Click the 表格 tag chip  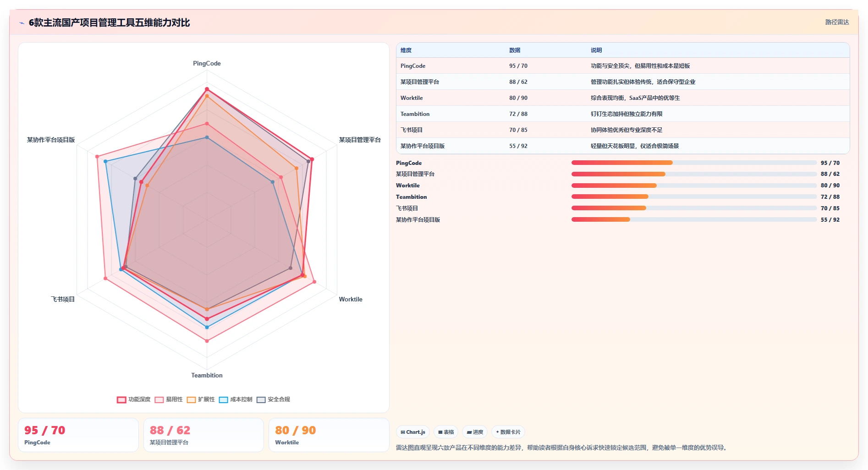pyautogui.click(x=446, y=432)
